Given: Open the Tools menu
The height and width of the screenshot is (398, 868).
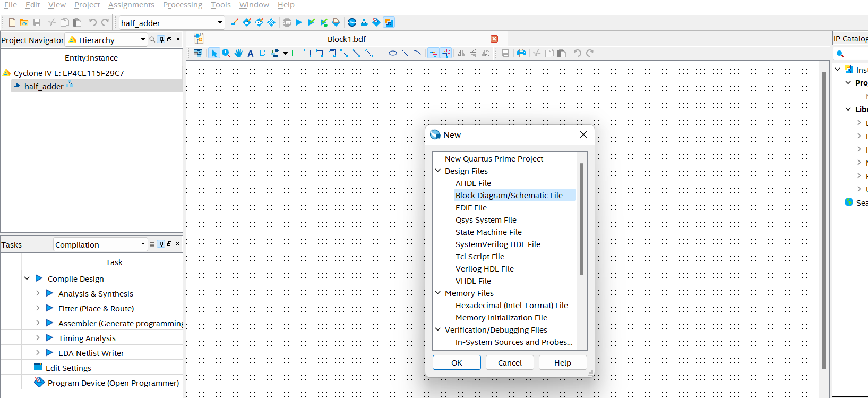Looking at the screenshot, I should point(221,5).
